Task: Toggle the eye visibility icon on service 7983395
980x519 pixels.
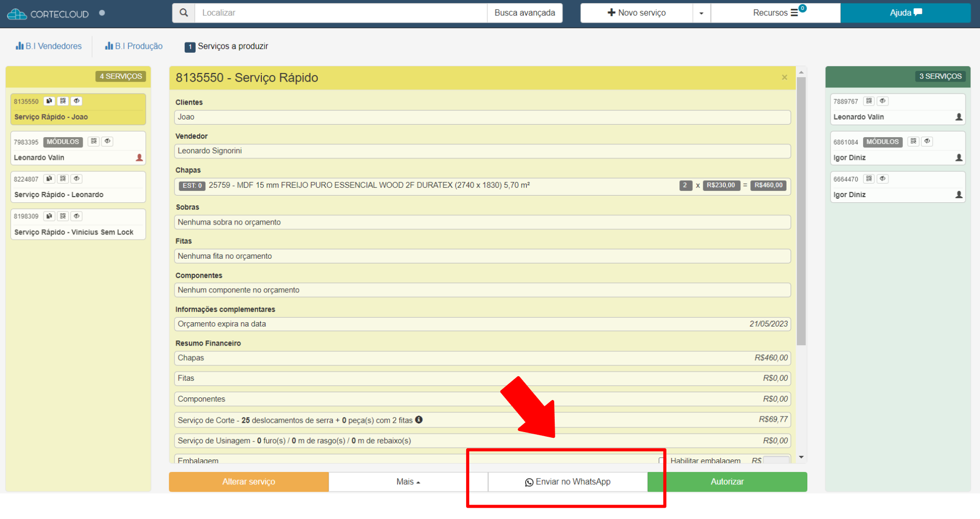Action: click(x=108, y=141)
